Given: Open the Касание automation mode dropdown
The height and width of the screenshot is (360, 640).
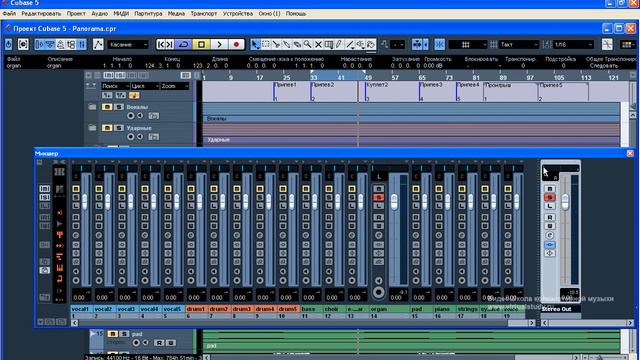Looking at the screenshot, I should coord(128,44).
